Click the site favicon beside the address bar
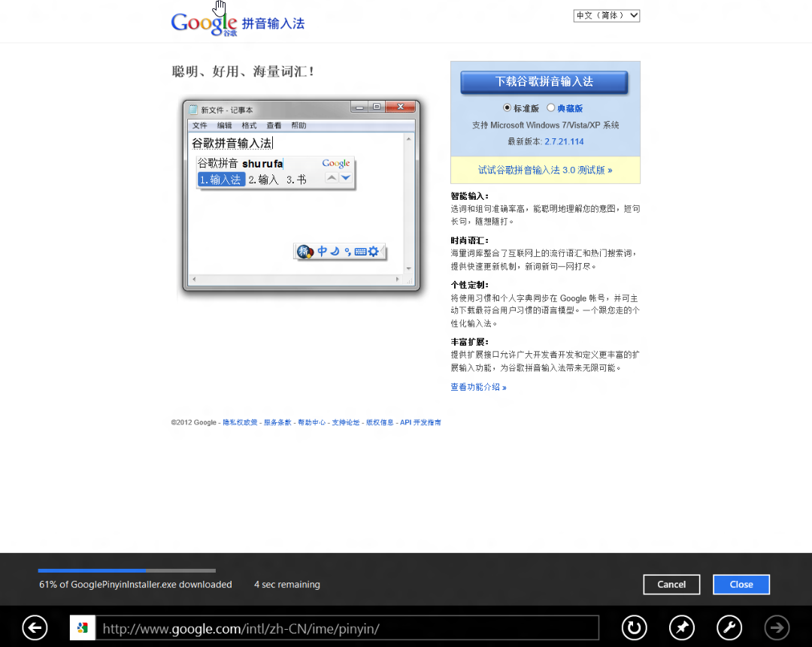Viewport: 812px width, 647px height. (83, 628)
